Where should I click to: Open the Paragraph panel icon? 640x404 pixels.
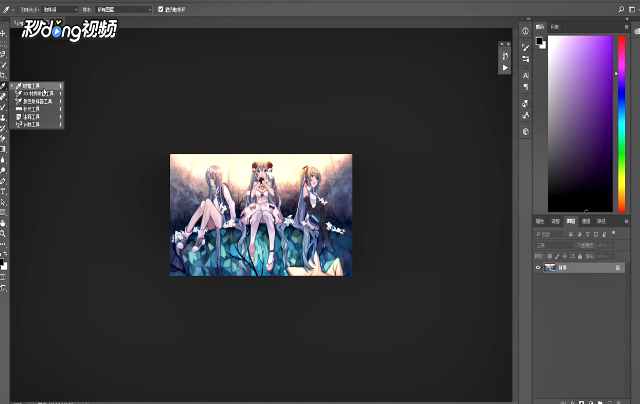525,87
